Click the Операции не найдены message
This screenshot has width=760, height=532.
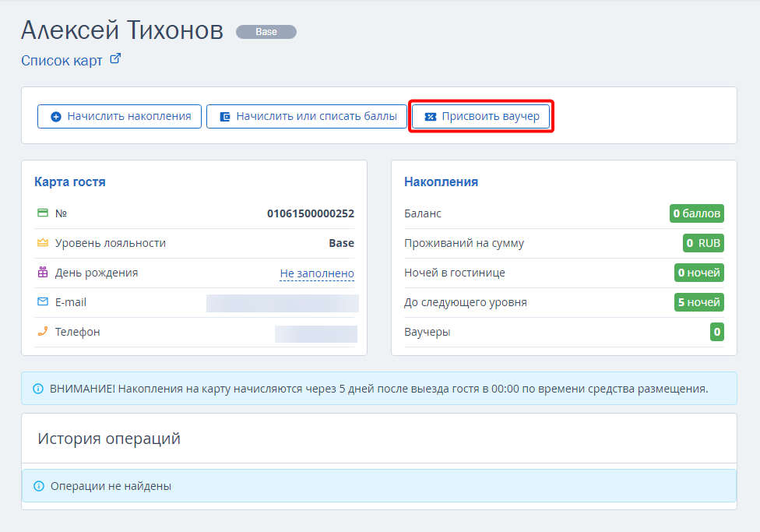[111, 486]
